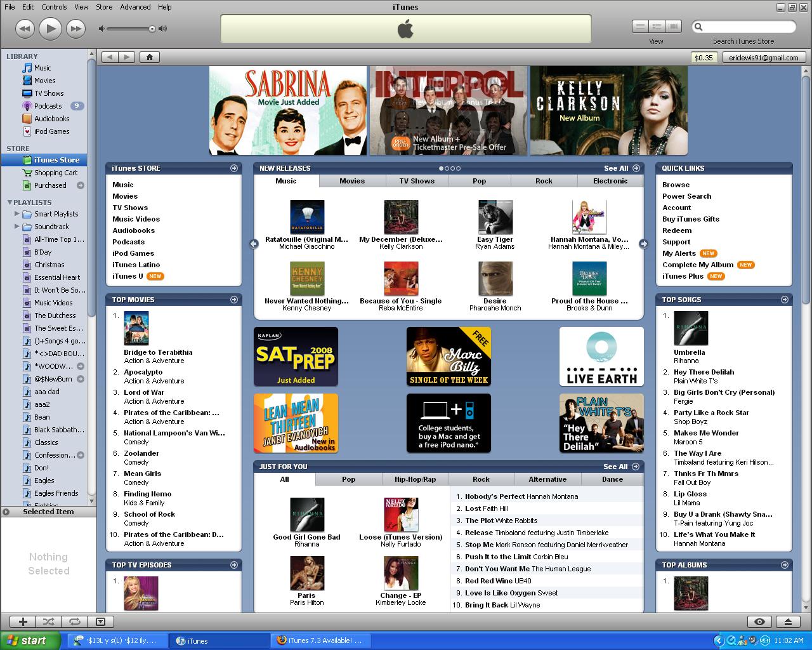Select Hip-Hop/Rap tab in Just For You
This screenshot has width=812, height=650.
tap(416, 479)
